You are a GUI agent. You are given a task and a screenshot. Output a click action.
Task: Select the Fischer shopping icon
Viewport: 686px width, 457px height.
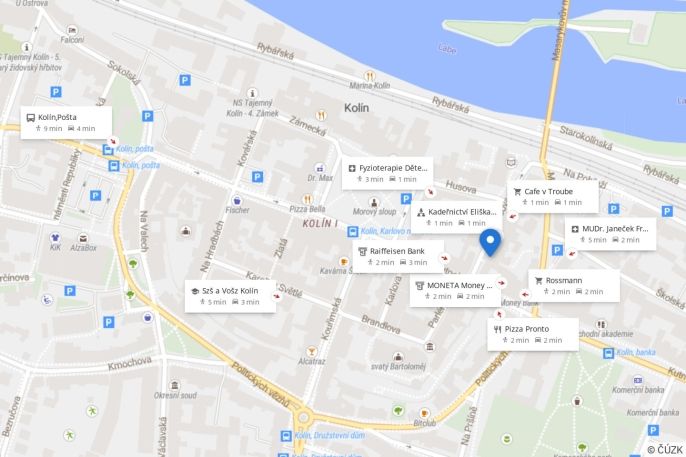[x=237, y=200]
